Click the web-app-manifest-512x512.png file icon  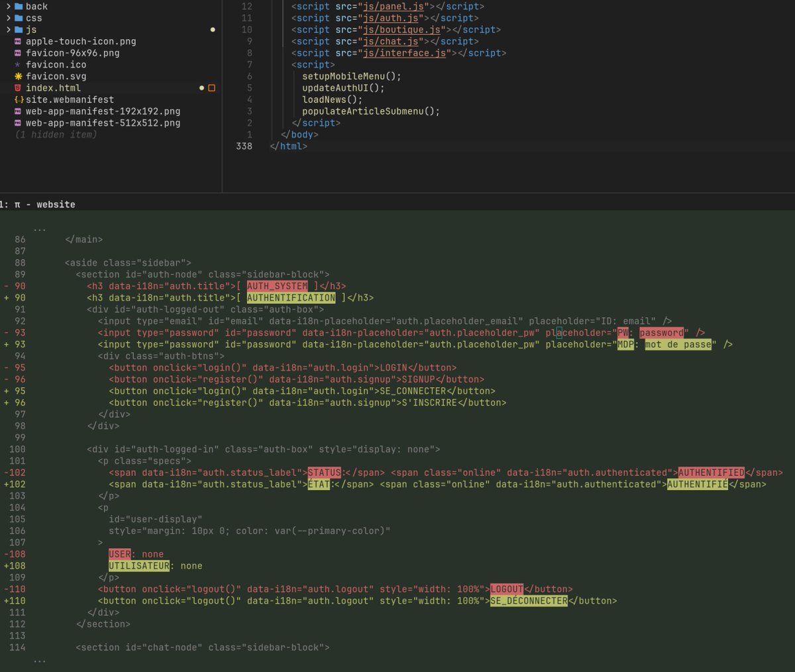click(18, 123)
